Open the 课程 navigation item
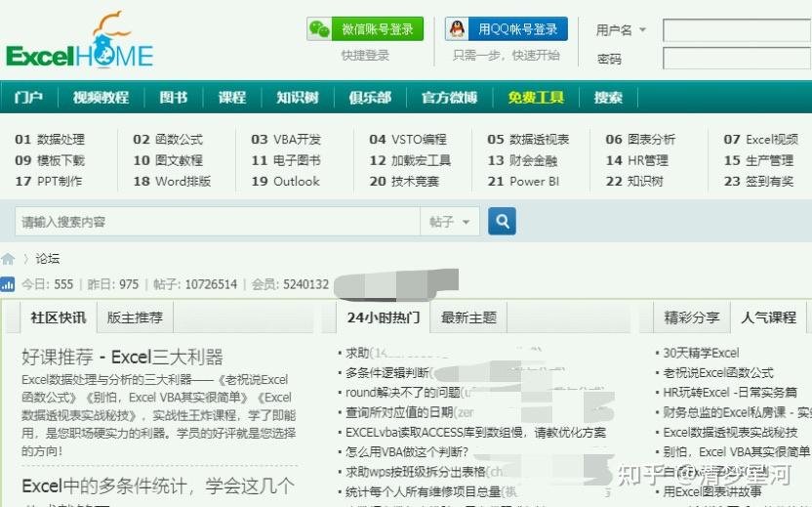Screen dimensions: 812x507 [231, 97]
